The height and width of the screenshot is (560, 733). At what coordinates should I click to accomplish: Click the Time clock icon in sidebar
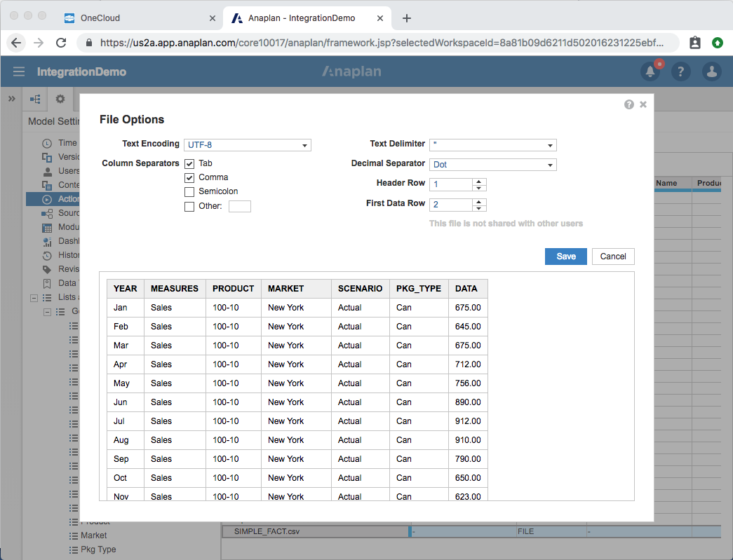(47, 144)
